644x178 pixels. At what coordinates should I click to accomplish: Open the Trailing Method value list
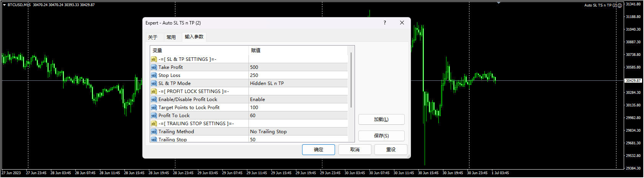click(298, 132)
